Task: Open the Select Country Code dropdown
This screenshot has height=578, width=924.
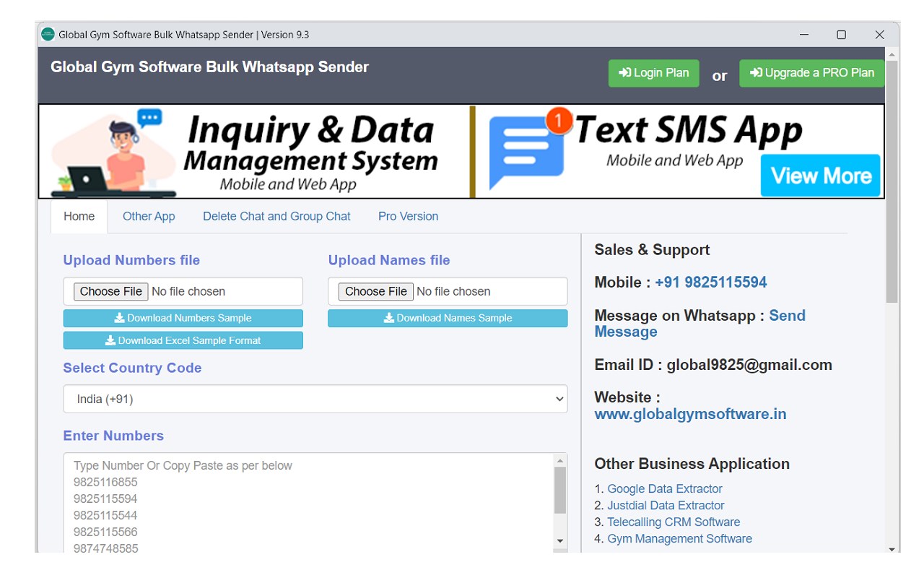Action: click(315, 399)
